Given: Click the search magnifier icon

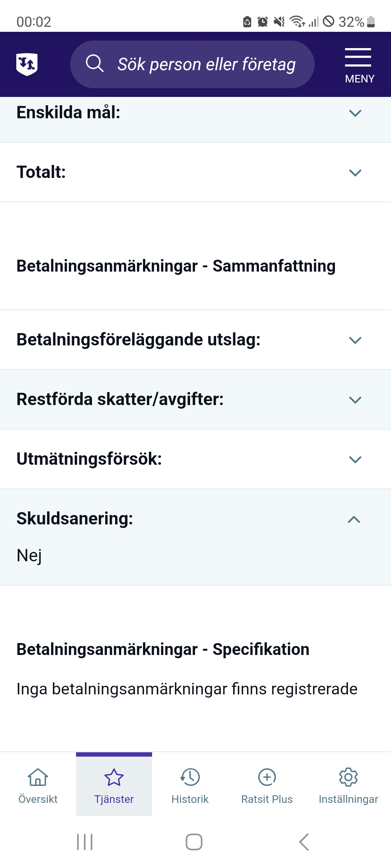Looking at the screenshot, I should [x=94, y=64].
